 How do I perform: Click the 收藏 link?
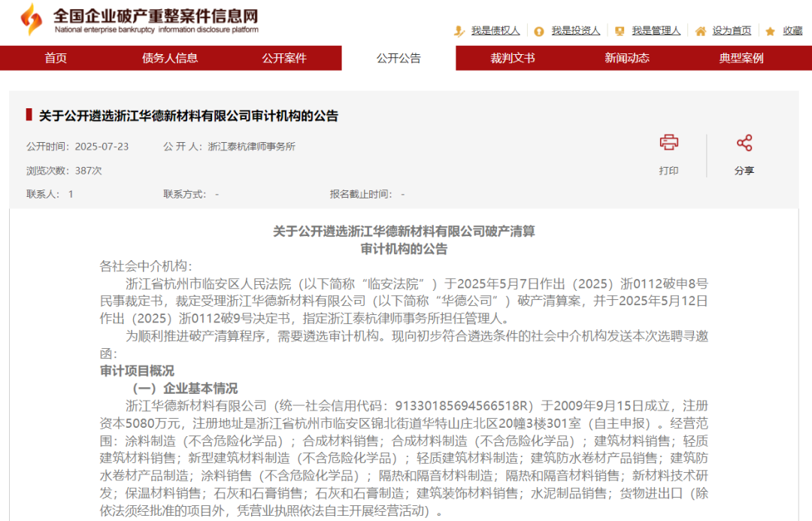click(x=792, y=31)
